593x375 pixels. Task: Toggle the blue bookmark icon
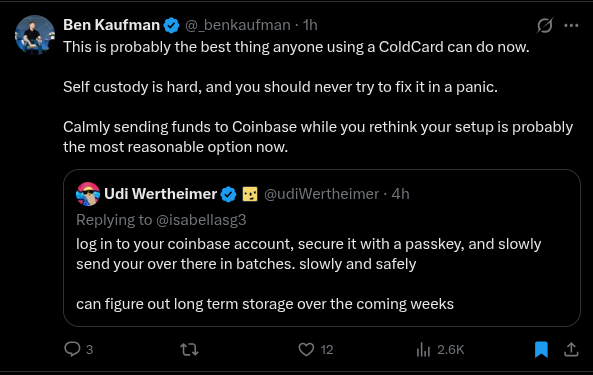[x=541, y=349]
